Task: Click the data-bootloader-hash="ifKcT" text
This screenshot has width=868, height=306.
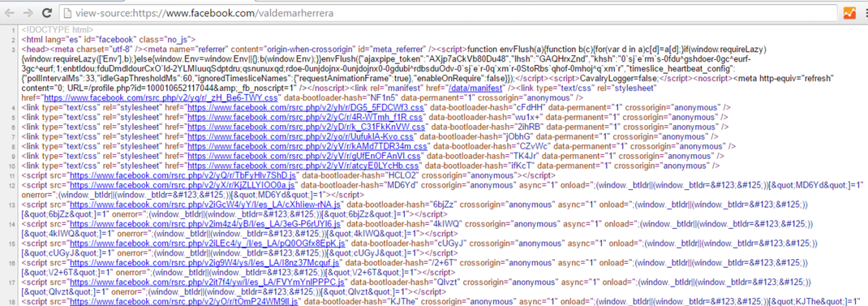Action: (478, 166)
